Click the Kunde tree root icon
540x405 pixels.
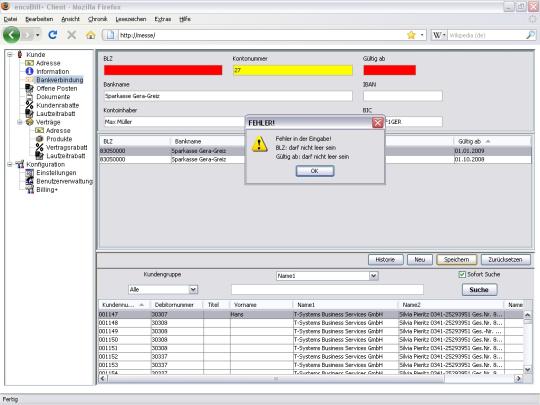click(20, 54)
